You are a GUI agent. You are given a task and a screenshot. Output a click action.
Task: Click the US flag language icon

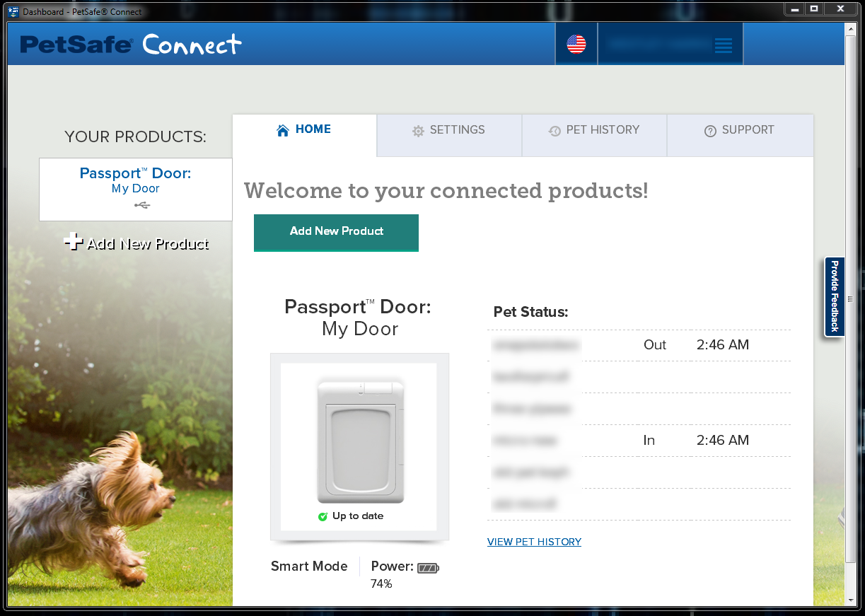point(576,45)
